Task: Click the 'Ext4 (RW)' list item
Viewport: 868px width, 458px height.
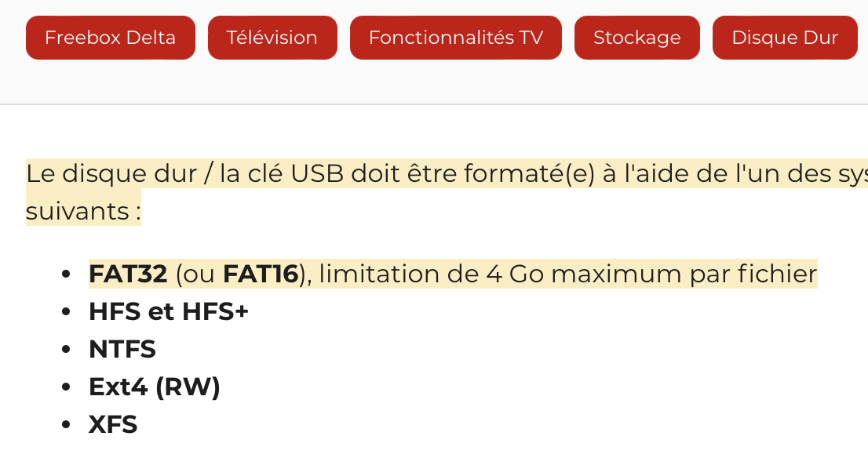Action: pyautogui.click(x=155, y=387)
